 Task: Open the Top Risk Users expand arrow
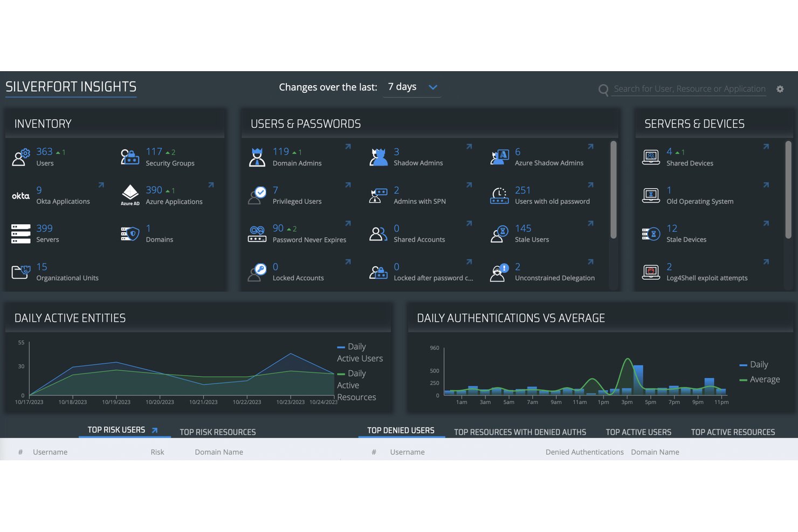(x=155, y=430)
